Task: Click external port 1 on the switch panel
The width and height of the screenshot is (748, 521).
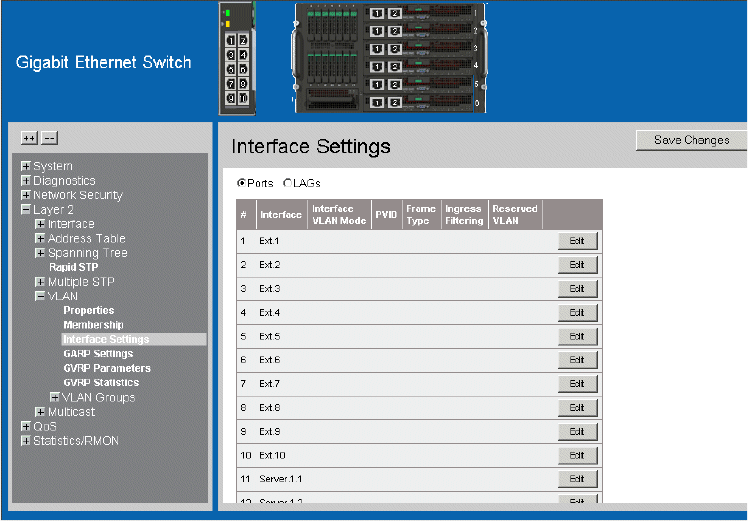Action: coord(231,41)
